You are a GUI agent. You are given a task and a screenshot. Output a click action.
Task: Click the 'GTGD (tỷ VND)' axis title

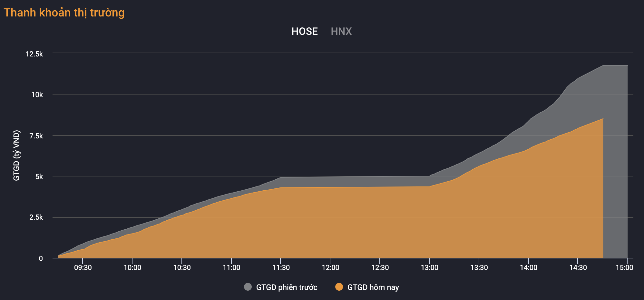(x=16, y=155)
